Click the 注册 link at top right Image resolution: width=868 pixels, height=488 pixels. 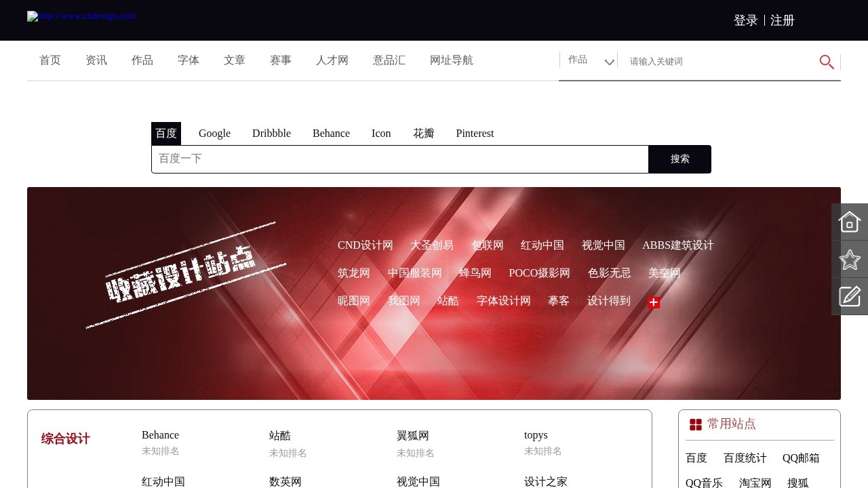(x=783, y=20)
